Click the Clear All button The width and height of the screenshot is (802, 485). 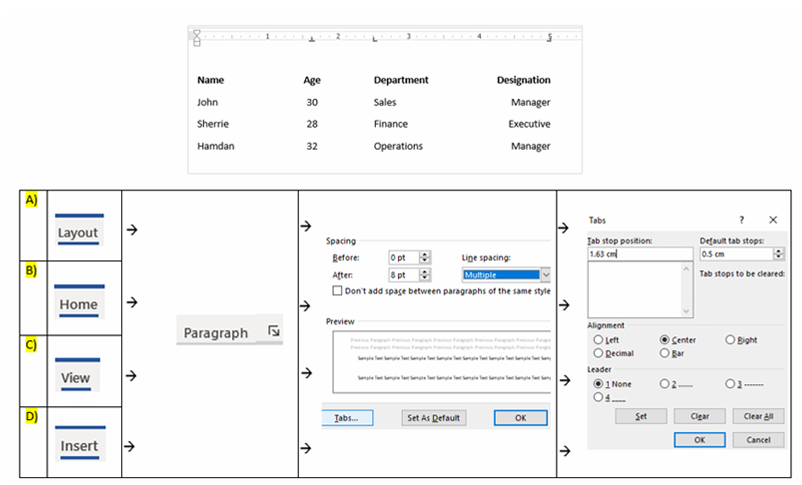(758, 416)
